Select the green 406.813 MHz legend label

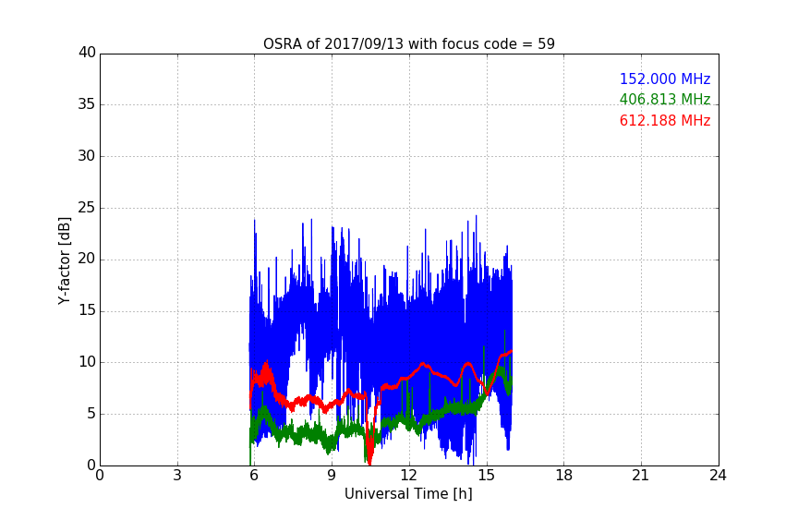point(665,99)
